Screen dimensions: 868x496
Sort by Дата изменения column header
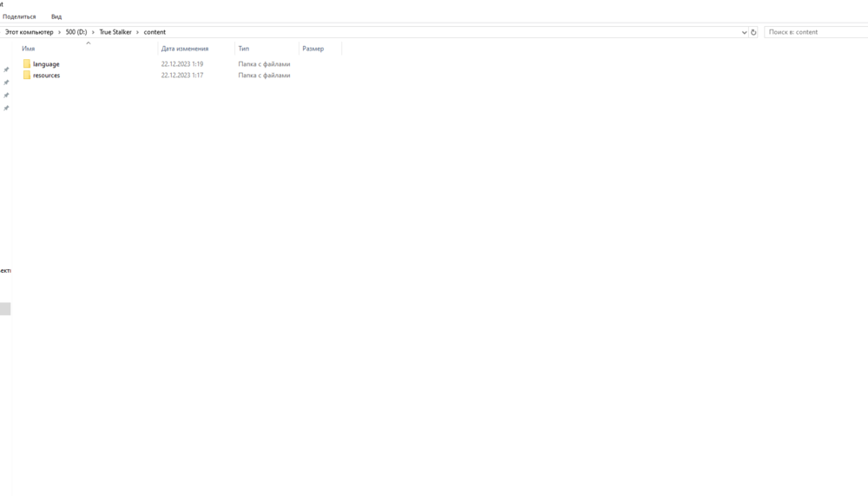pyautogui.click(x=185, y=49)
